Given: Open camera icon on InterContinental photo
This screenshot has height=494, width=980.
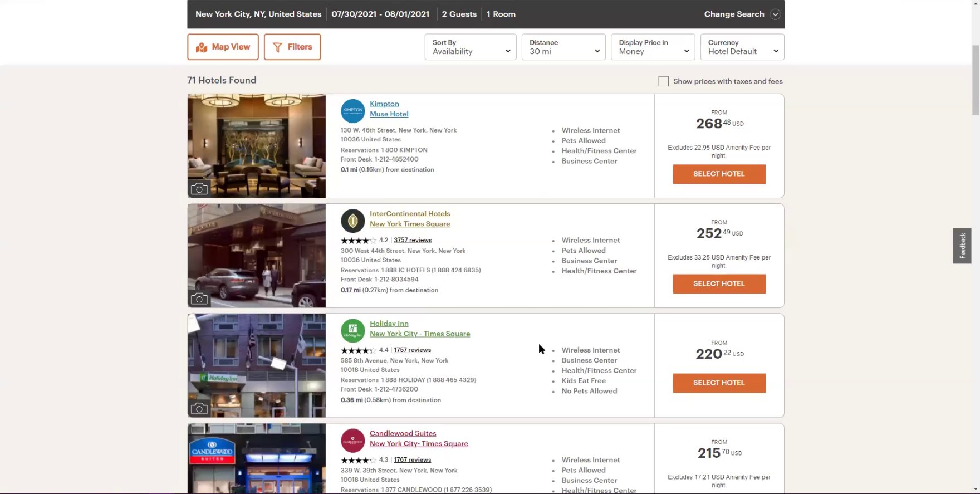Looking at the screenshot, I should 199,299.
